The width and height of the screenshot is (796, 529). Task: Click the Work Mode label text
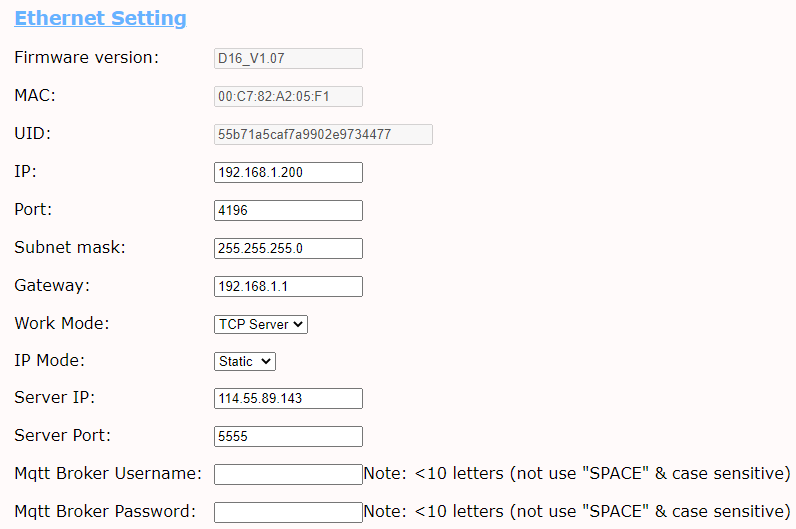(61, 324)
